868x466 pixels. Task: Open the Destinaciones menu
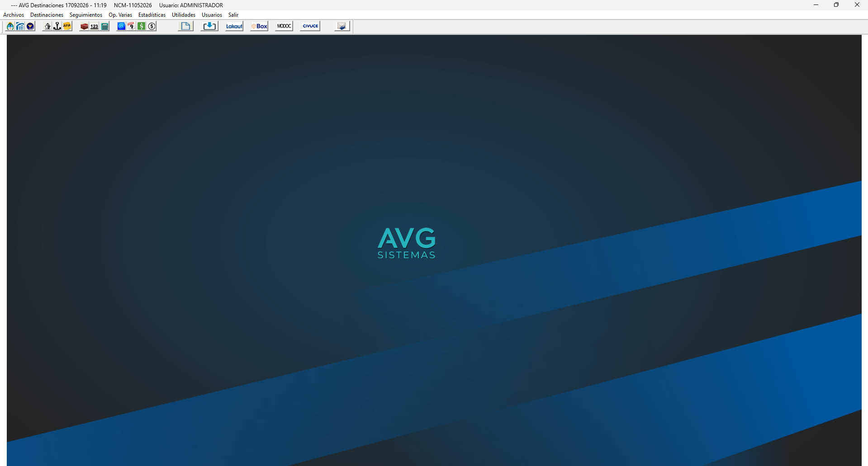pos(47,15)
